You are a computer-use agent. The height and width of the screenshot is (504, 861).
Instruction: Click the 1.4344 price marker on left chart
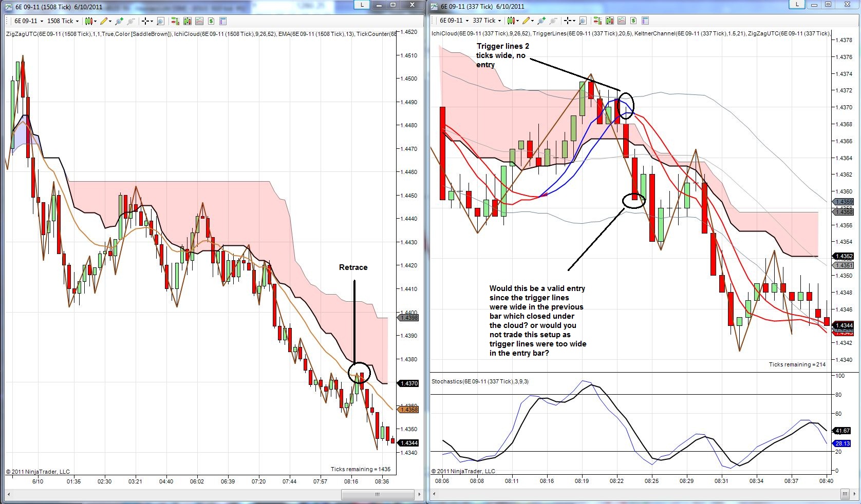409,443
